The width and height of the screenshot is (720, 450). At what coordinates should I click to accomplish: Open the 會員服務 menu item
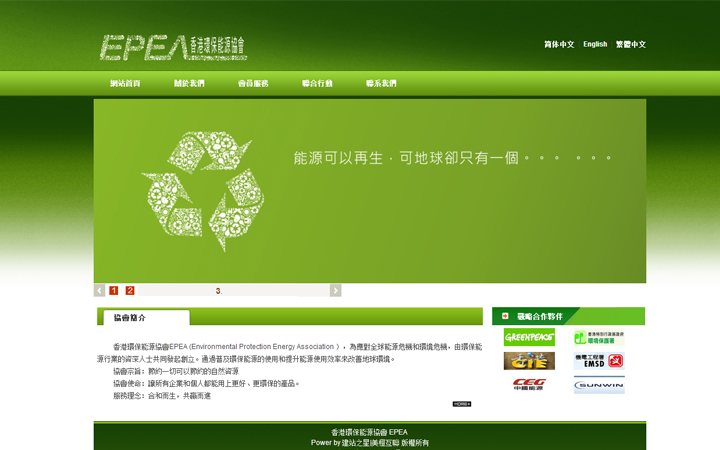pyautogui.click(x=253, y=83)
